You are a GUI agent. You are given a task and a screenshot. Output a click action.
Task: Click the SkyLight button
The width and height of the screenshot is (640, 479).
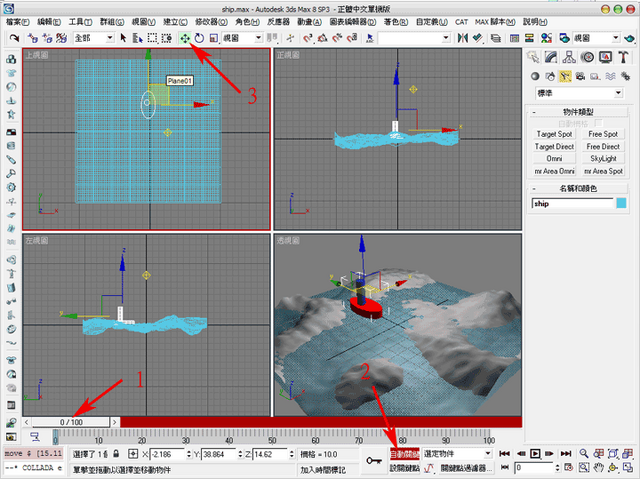click(x=603, y=158)
